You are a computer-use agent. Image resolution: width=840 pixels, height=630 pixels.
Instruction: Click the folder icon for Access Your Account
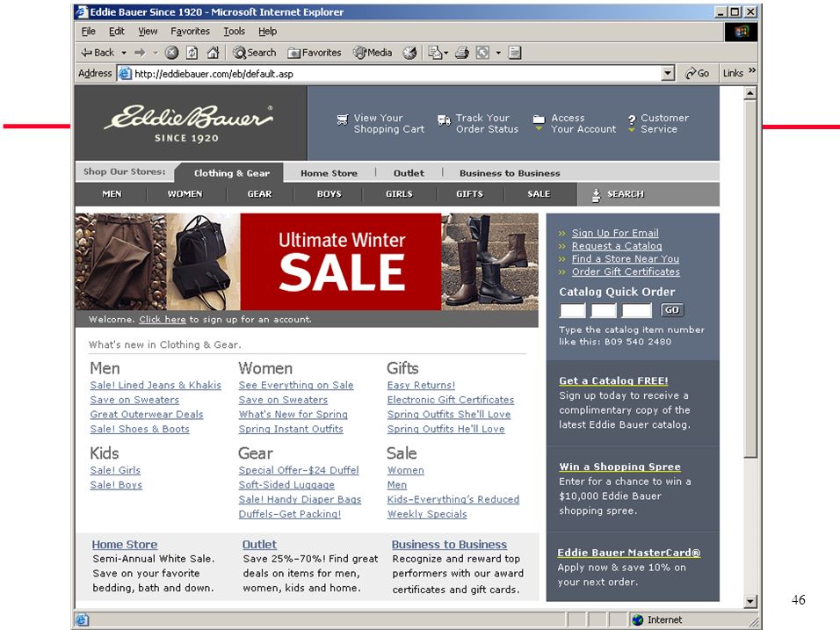tap(539, 119)
